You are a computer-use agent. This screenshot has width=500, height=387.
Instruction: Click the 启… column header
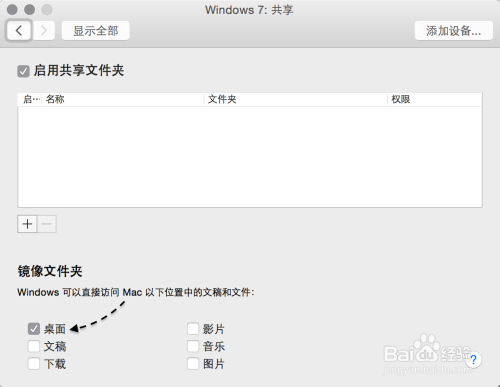(x=30, y=99)
